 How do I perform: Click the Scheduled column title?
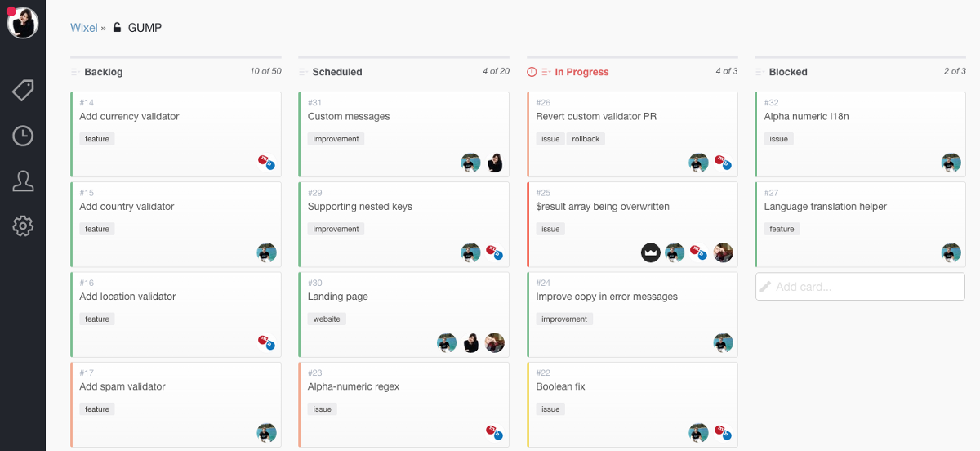point(336,72)
